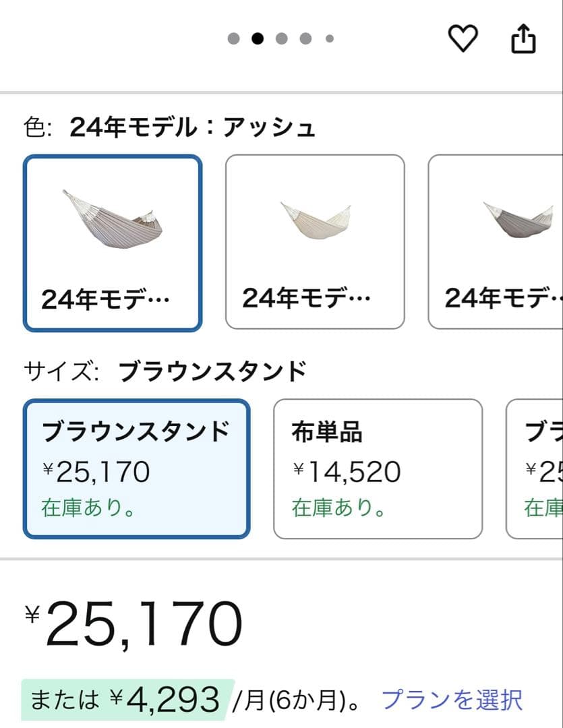Tap the 色: 24年モデル：アッシュ label
This screenshot has width=563, height=728.
tap(169, 127)
